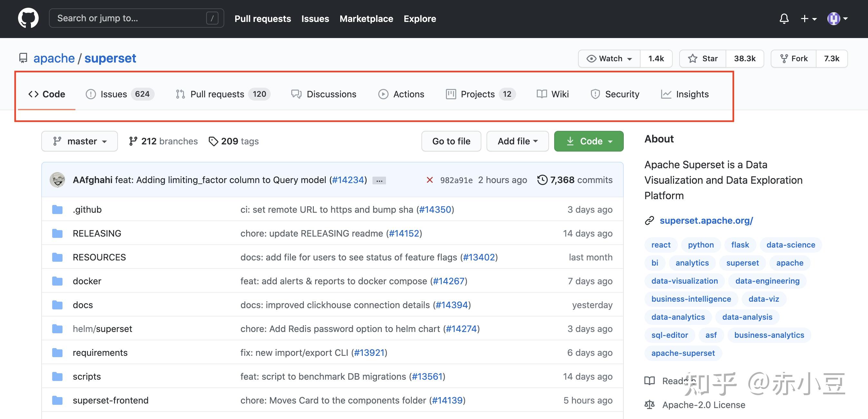Expand the green Code download dropdown
Screen dimensions: 868x419
589,141
